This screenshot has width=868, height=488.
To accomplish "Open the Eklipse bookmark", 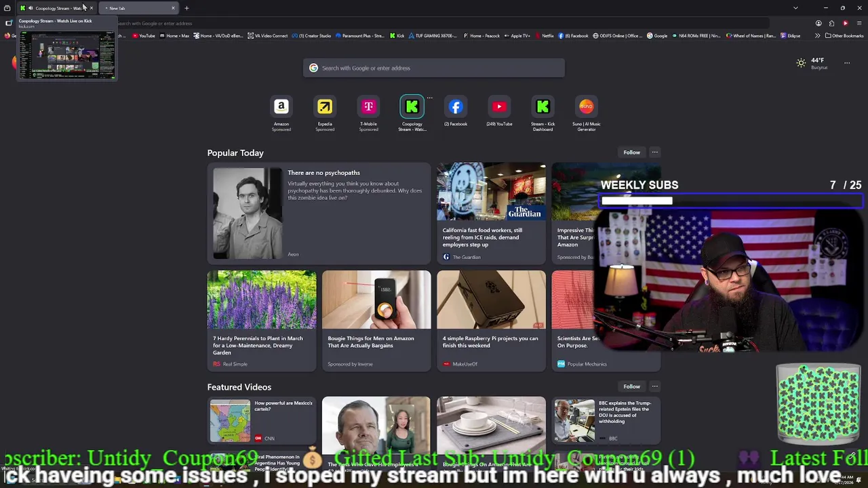I will (x=791, y=36).
